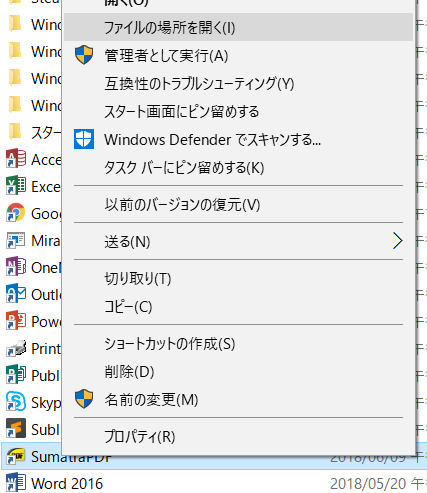Select the Print shortcut icon
The width and height of the screenshot is (427, 493).
[x=16, y=348]
